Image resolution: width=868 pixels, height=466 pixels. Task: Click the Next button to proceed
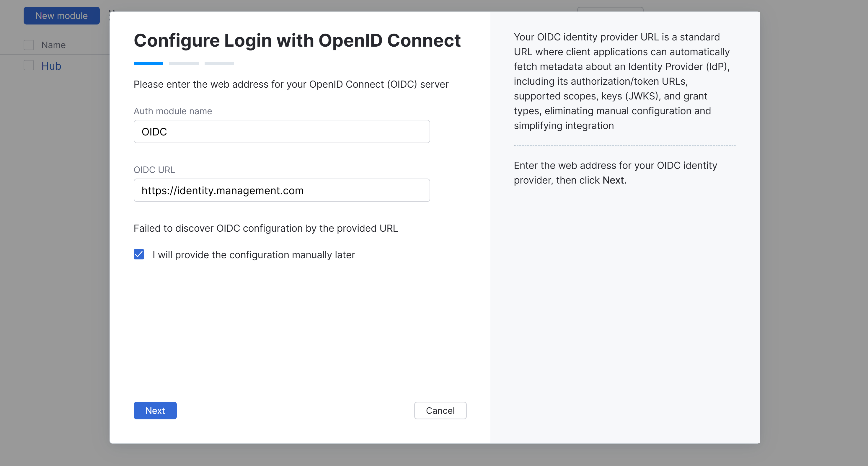(155, 411)
